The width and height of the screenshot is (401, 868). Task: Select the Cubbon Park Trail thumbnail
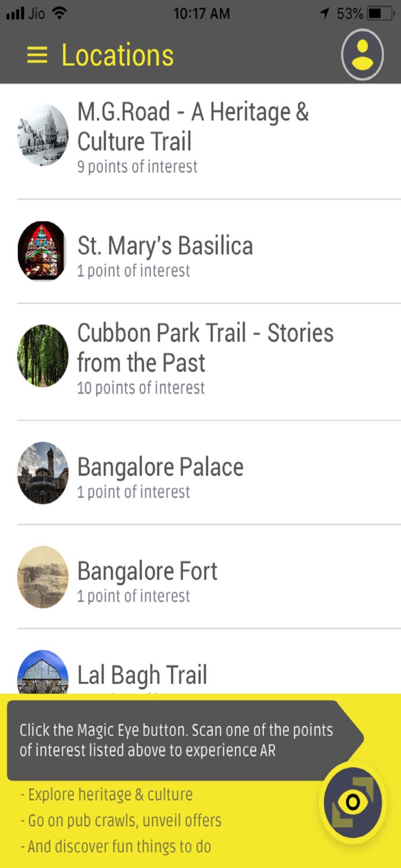[x=42, y=356]
